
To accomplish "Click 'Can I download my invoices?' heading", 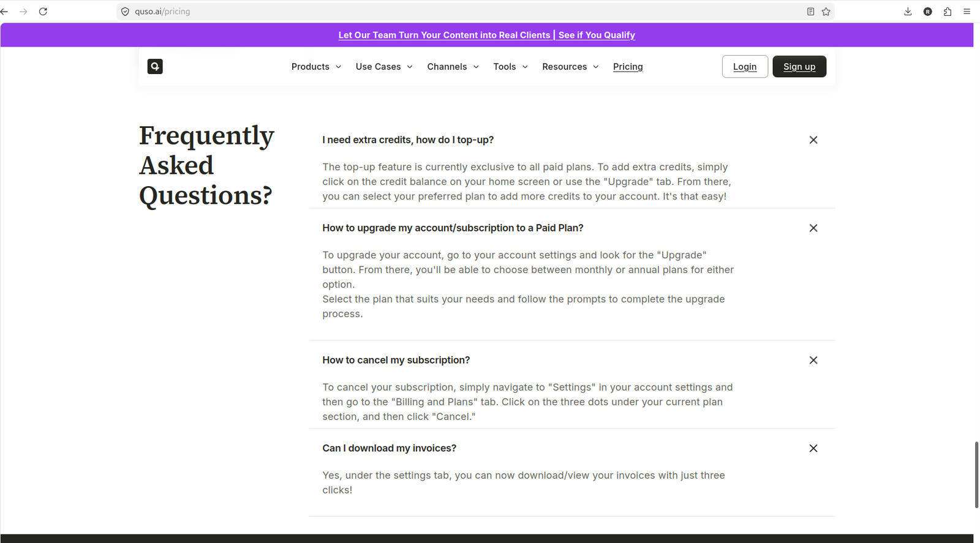I will [390, 448].
